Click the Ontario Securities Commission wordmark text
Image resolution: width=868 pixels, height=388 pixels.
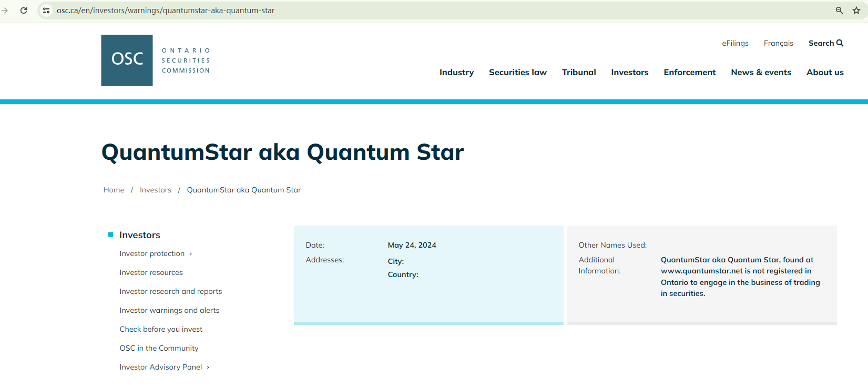click(186, 60)
